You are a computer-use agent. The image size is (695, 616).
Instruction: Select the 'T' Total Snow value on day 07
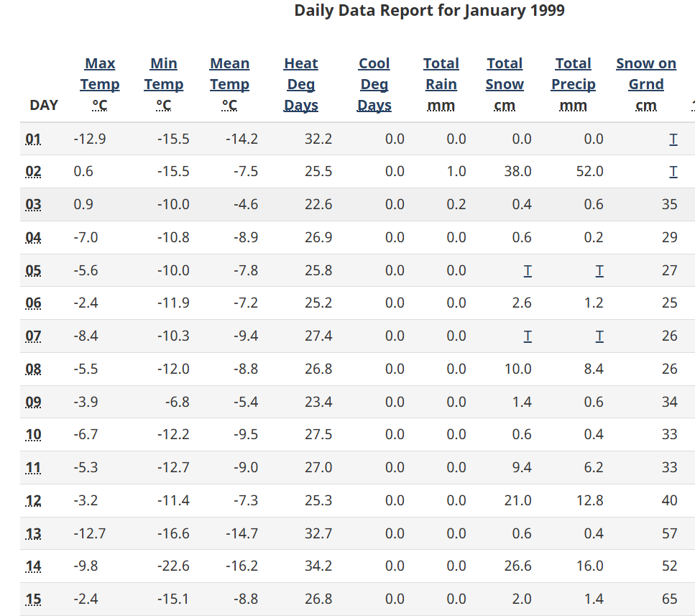point(528,336)
